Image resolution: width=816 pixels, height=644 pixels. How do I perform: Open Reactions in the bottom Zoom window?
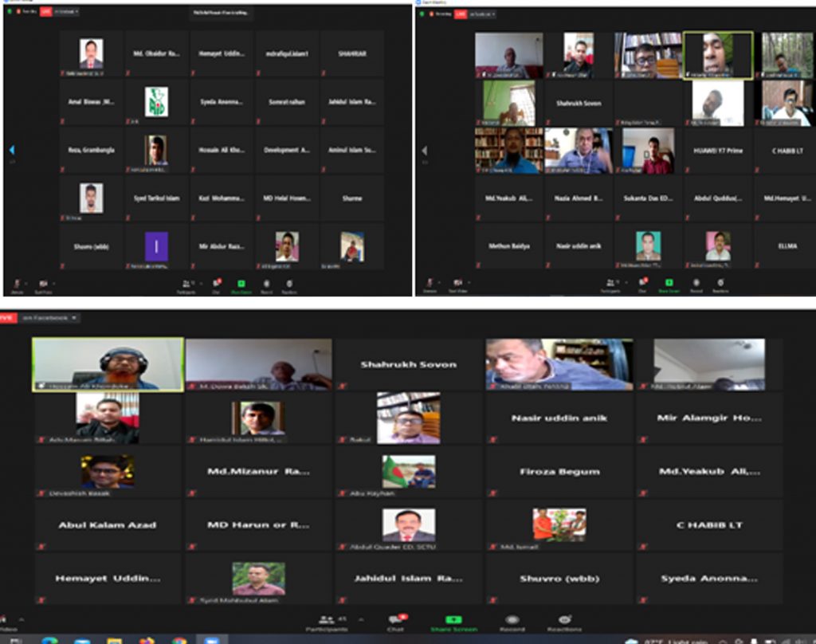point(565,622)
